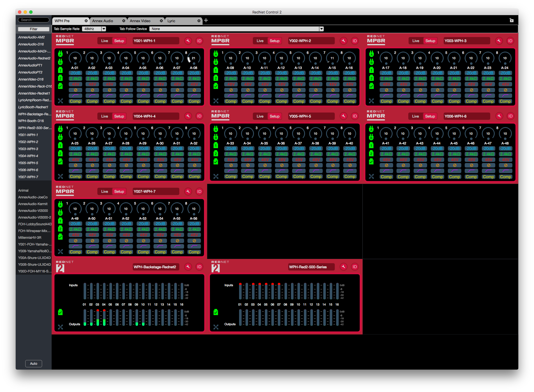The width and height of the screenshot is (534, 392).
Task: Click the Filter button in sidebar
Action: pos(34,29)
